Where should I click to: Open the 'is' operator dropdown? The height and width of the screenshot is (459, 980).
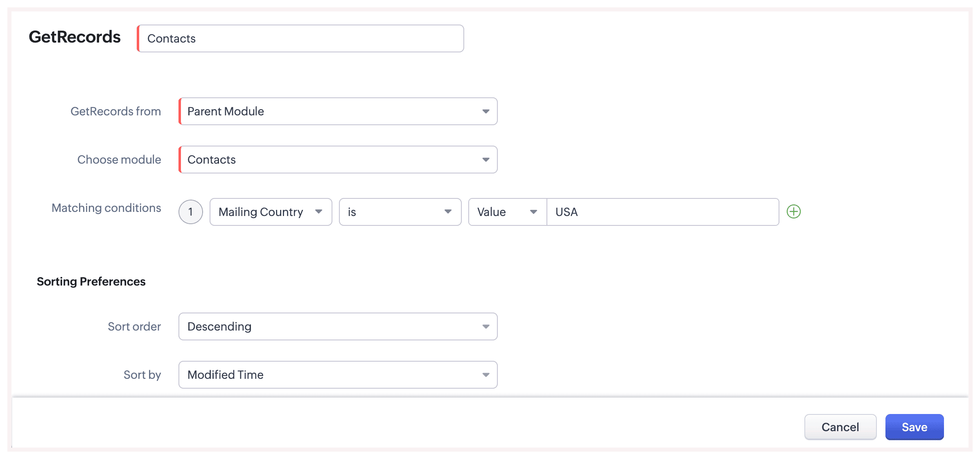[x=400, y=212]
